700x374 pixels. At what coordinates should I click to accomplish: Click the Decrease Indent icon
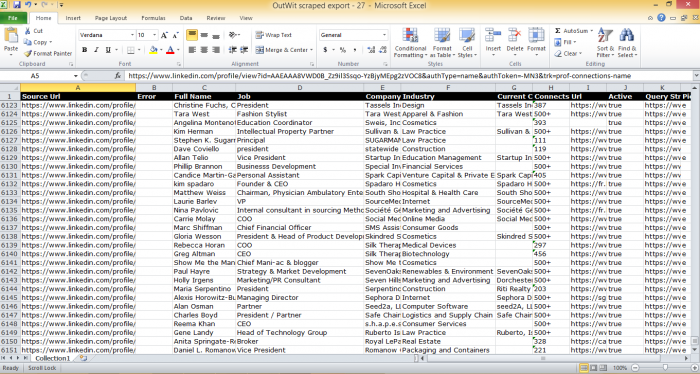coord(233,50)
